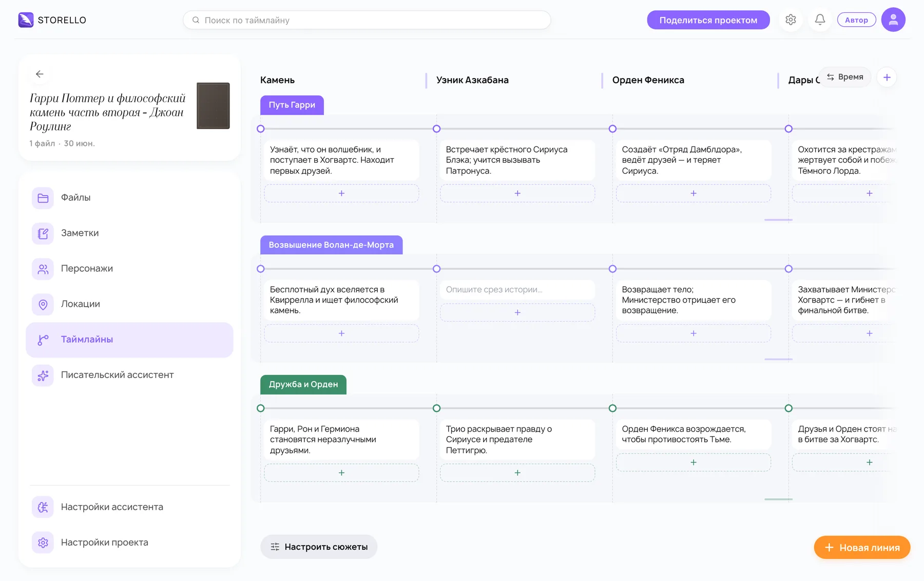Screen dimensions: 924x581
Task: Open Заметки section
Action: tap(129, 233)
